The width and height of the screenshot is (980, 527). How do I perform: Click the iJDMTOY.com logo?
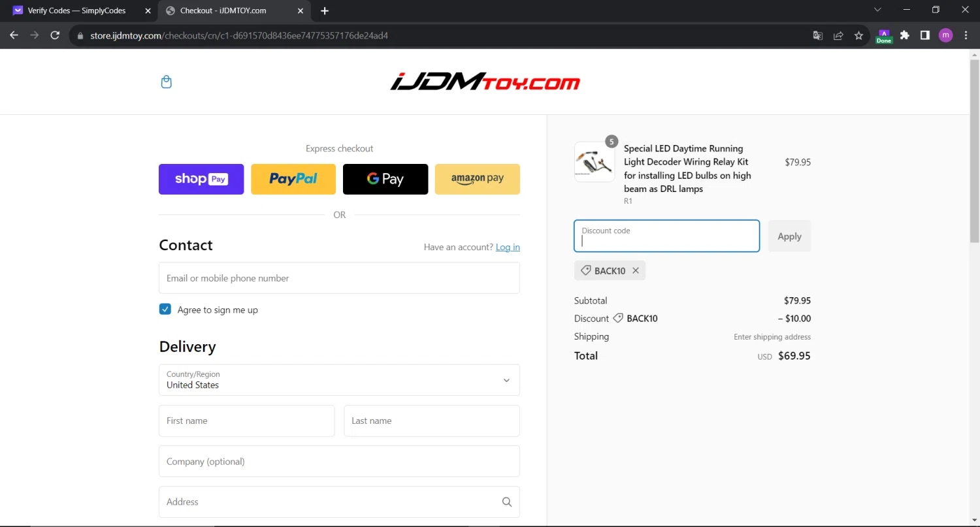[485, 82]
